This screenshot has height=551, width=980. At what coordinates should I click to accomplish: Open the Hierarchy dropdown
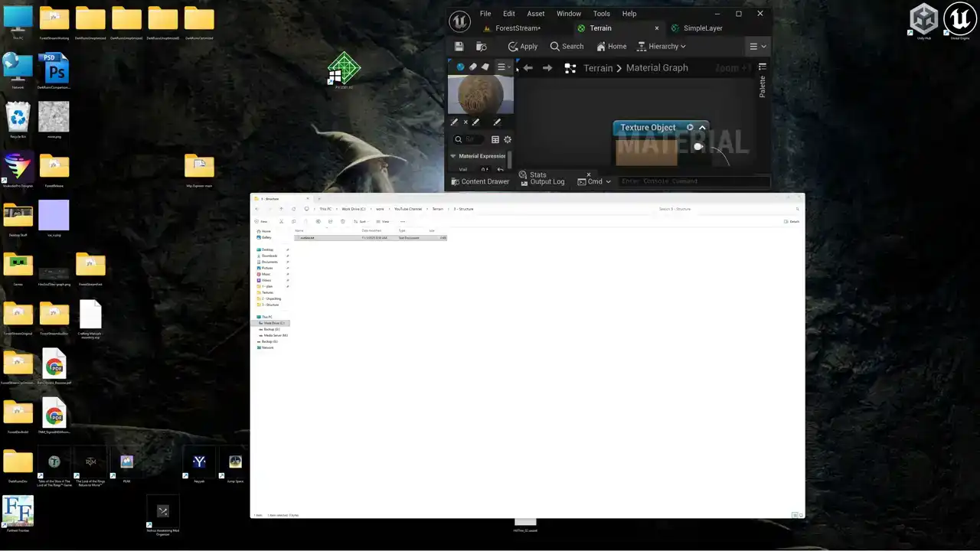tap(661, 47)
